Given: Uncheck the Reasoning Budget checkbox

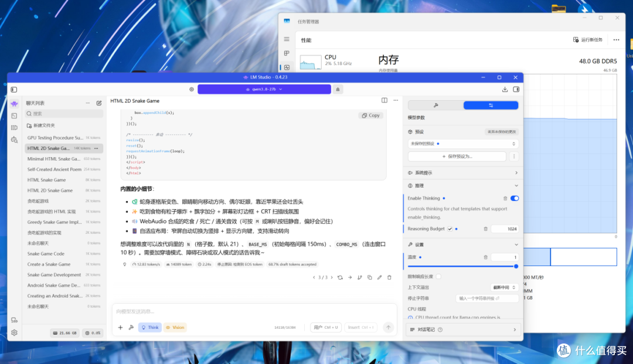Looking at the screenshot, I should pyautogui.click(x=450, y=229).
